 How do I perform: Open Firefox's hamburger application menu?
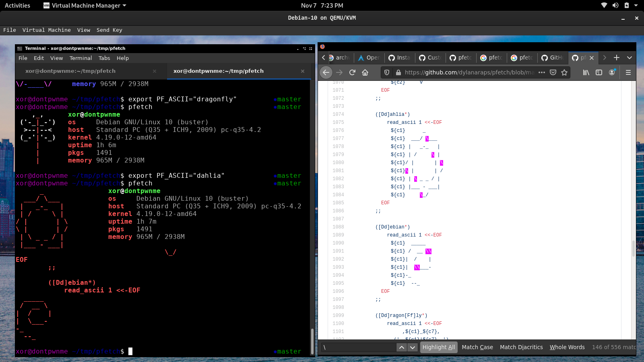pos(628,72)
